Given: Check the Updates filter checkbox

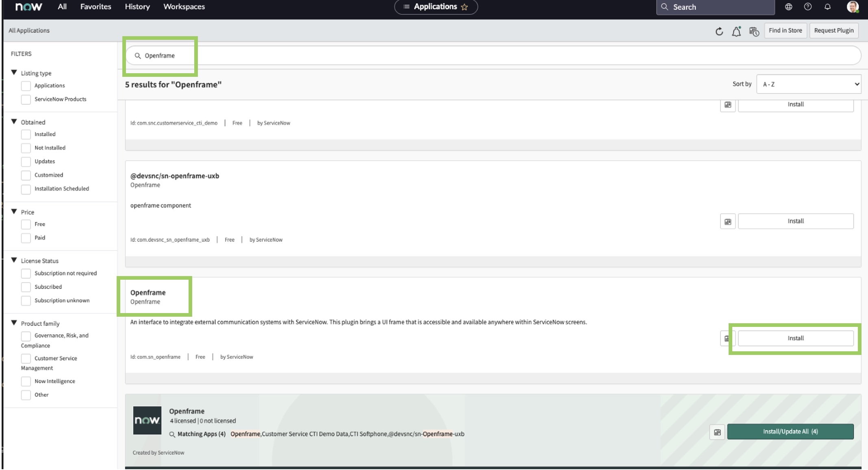Looking at the screenshot, I should [x=26, y=161].
